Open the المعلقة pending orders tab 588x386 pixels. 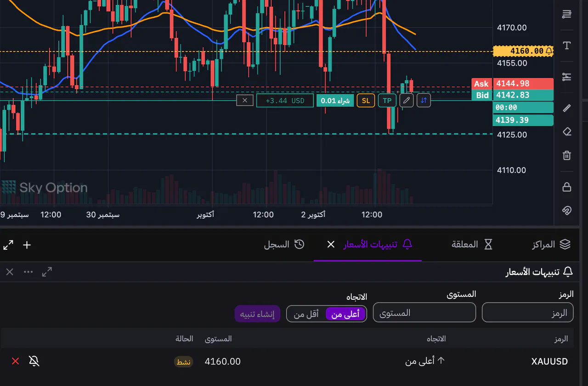tap(472, 244)
